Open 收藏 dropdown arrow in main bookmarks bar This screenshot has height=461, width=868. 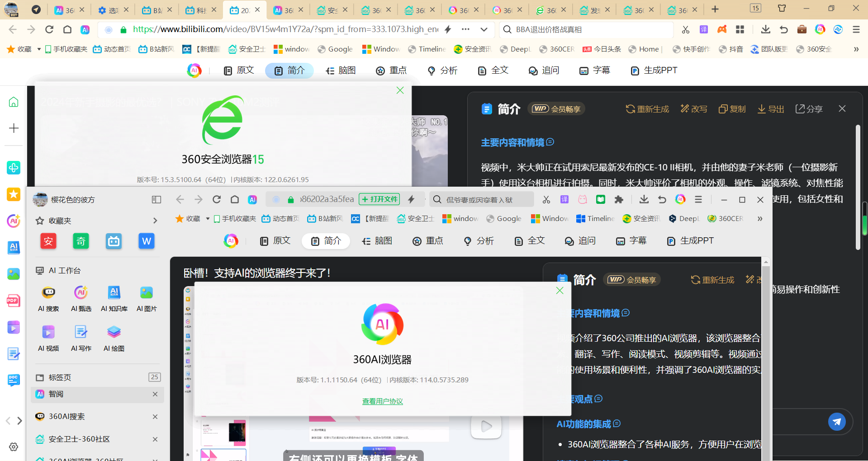point(39,49)
